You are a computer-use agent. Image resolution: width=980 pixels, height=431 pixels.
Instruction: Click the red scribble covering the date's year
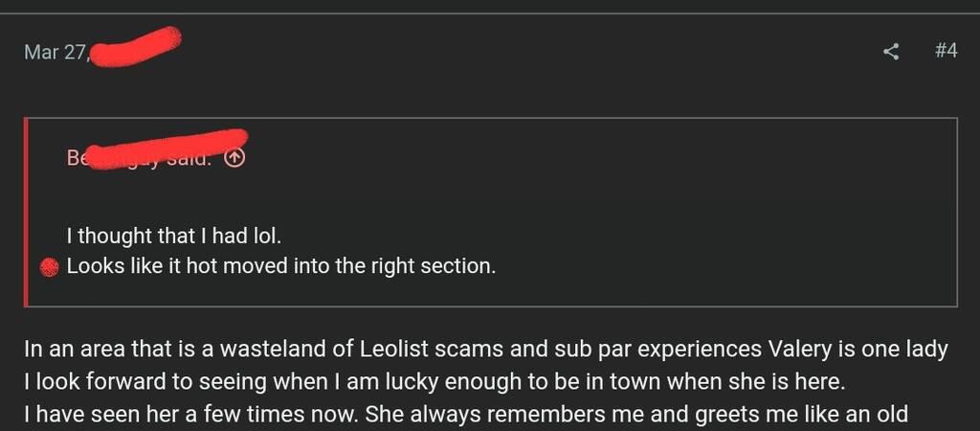click(x=136, y=46)
